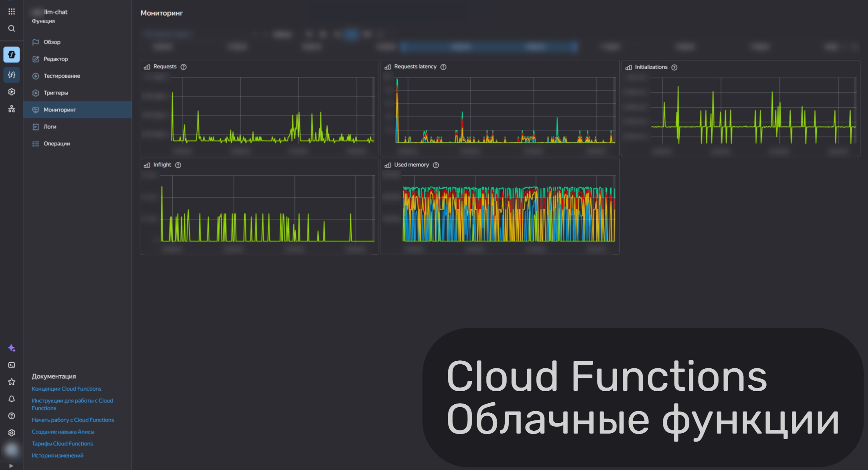This screenshot has width=868, height=470.
Task: Open Тарифы Cloud Functions link
Action: [62, 444]
